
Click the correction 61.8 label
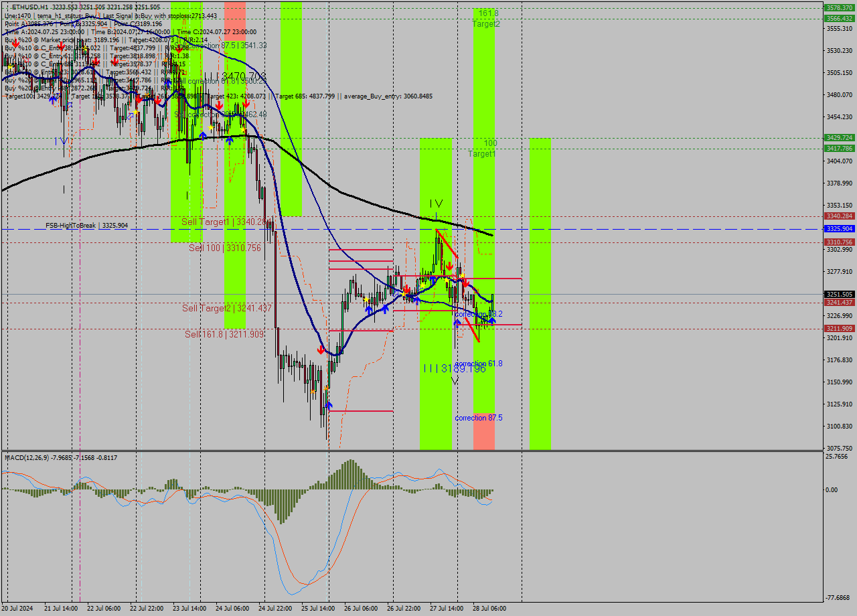pyautogui.click(x=479, y=364)
